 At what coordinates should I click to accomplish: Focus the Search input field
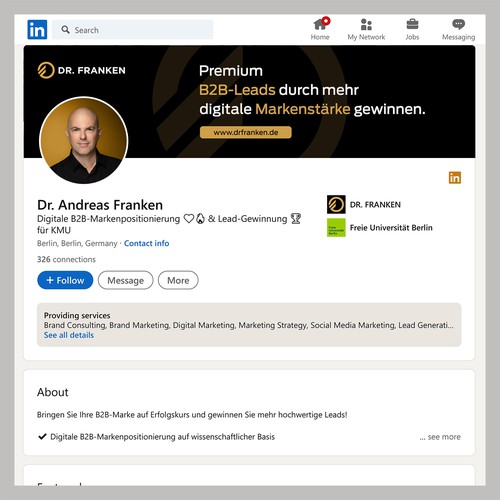pyautogui.click(x=132, y=30)
